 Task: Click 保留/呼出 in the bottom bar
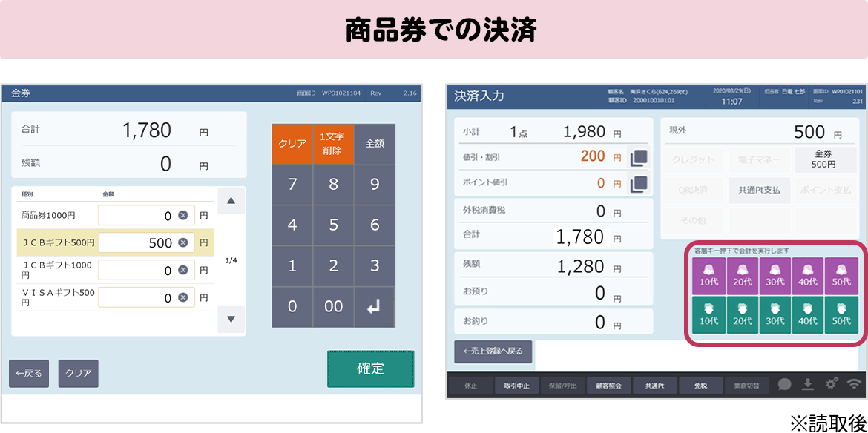click(x=562, y=386)
